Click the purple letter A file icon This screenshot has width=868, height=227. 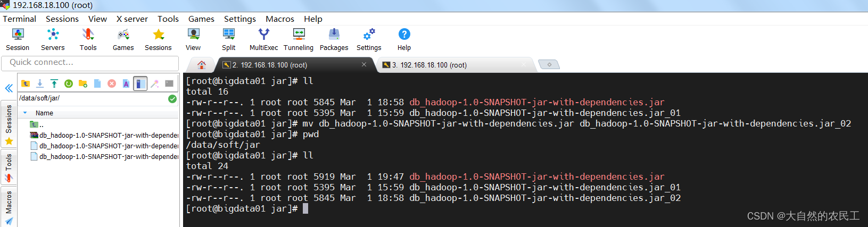tap(126, 83)
